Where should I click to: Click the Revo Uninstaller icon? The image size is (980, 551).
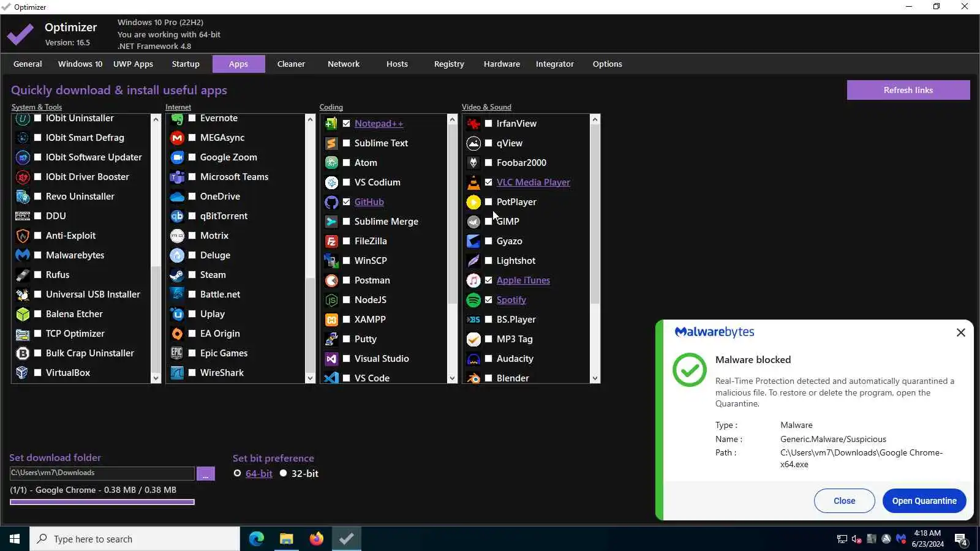click(x=23, y=197)
